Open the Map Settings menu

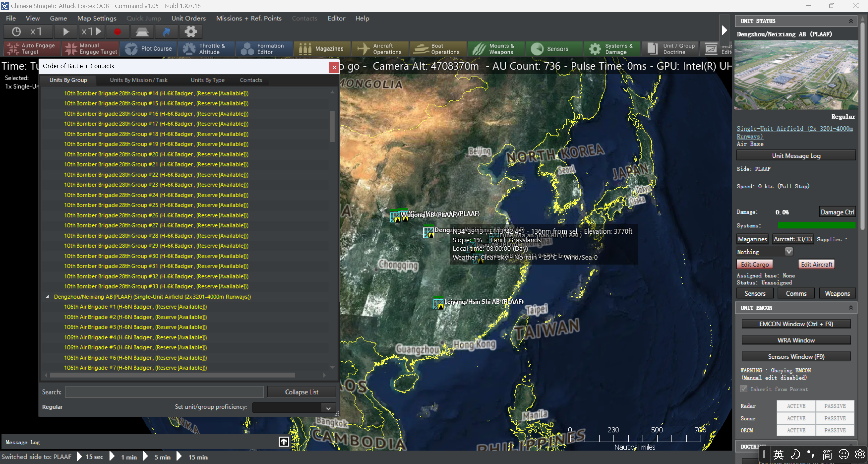click(x=97, y=18)
